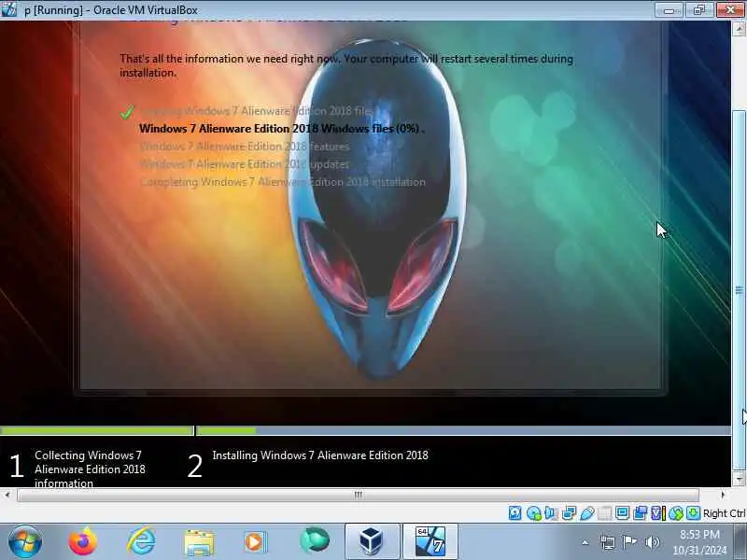Image resolution: width=747 pixels, height=560 pixels.
Task: Click the stage 1 'Collecting' progress bar
Action: point(97,430)
